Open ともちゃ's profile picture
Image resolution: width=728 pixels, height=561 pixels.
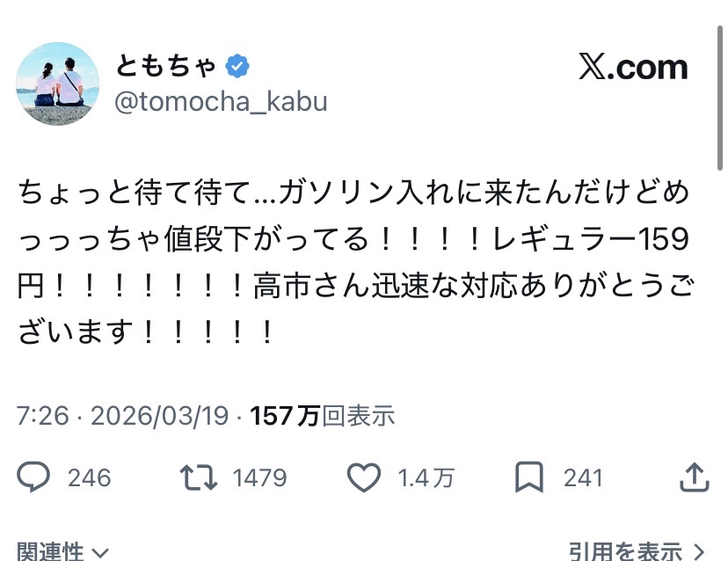(57, 85)
